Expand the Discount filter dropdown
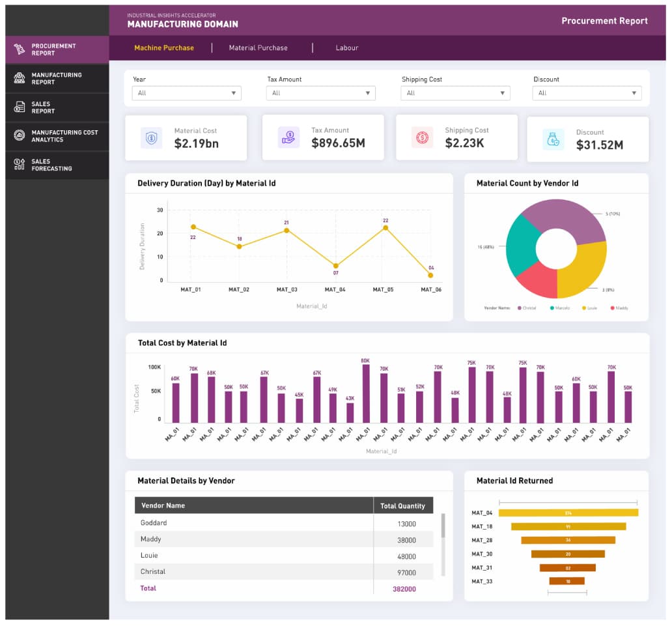The height and width of the screenshot is (626, 672). (x=587, y=93)
